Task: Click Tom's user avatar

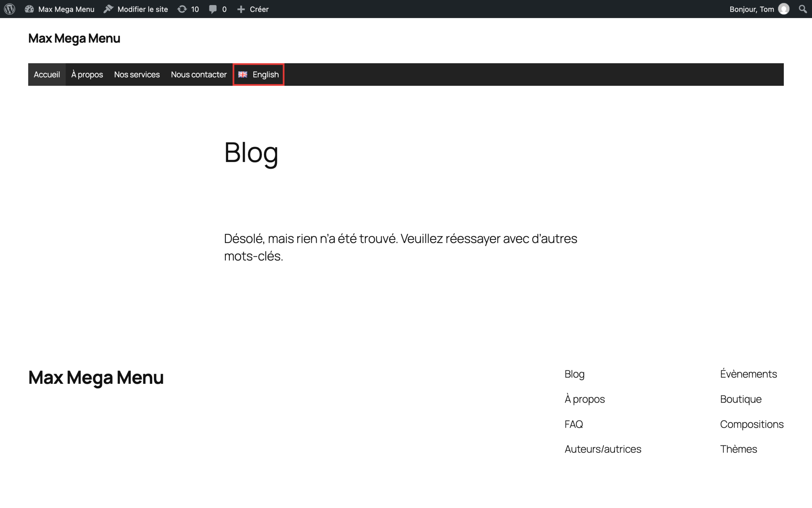Action: pyautogui.click(x=783, y=9)
